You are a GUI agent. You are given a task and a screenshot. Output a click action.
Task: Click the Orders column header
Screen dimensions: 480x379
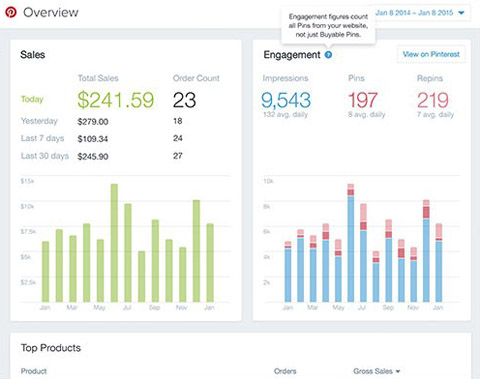pyautogui.click(x=285, y=371)
